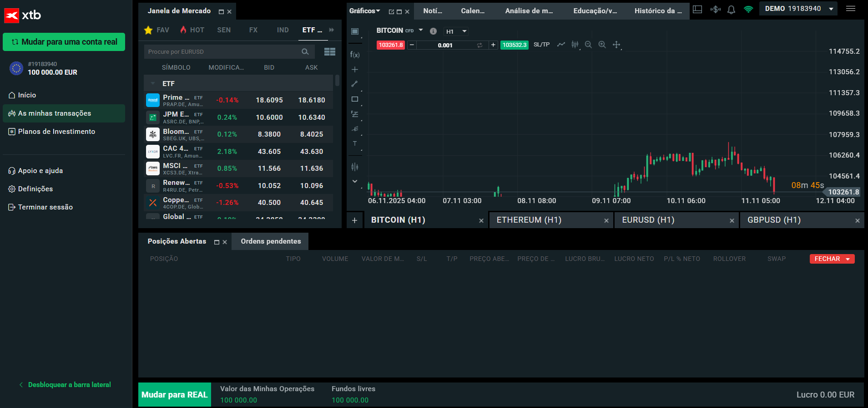
Task: Open SL/TP settings
Action: click(541, 45)
